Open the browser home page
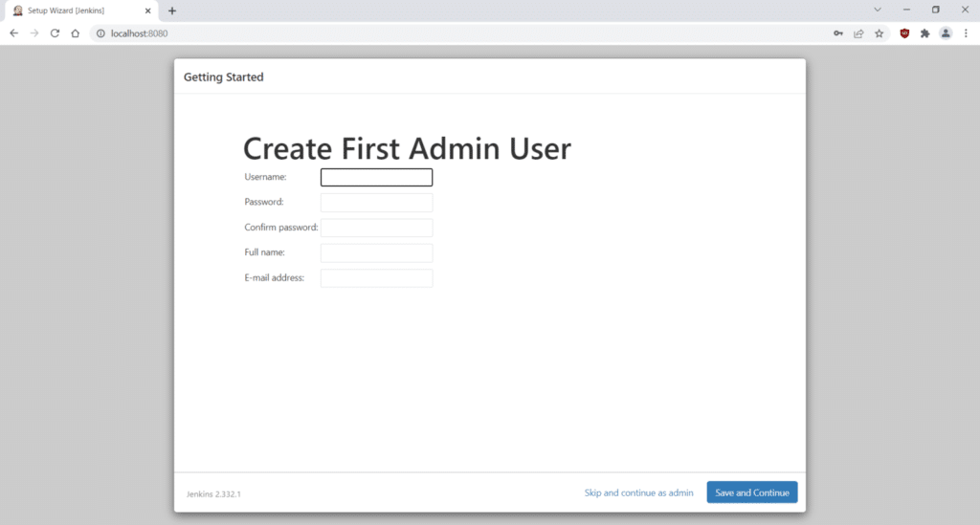The height and width of the screenshot is (525, 980). pos(75,33)
